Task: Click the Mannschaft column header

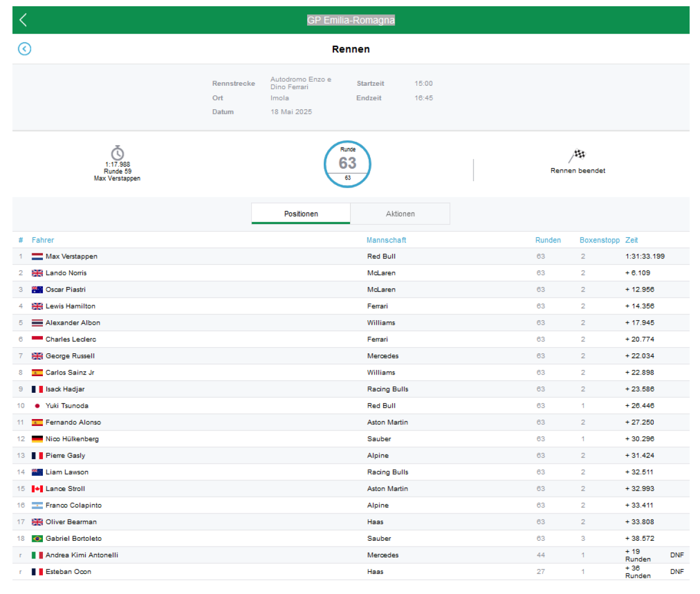Action: pos(386,240)
